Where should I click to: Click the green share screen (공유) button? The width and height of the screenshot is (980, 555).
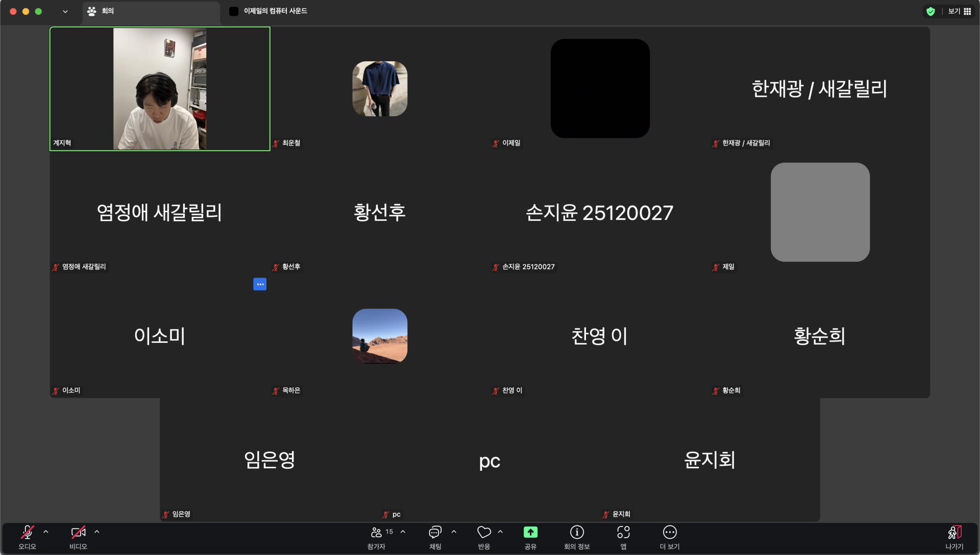530,533
